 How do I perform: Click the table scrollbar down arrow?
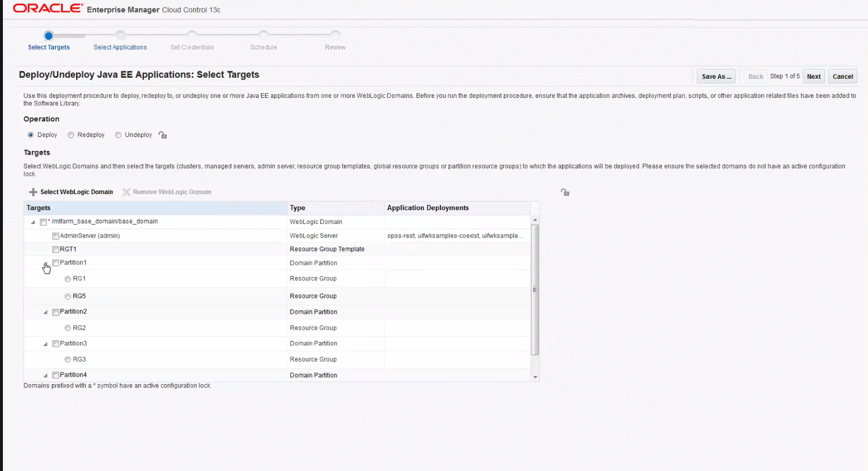(x=535, y=377)
